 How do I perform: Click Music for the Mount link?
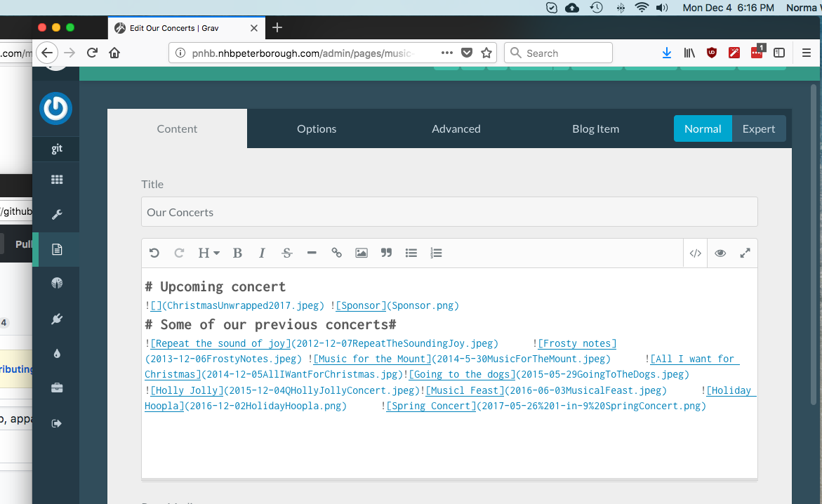(372, 359)
